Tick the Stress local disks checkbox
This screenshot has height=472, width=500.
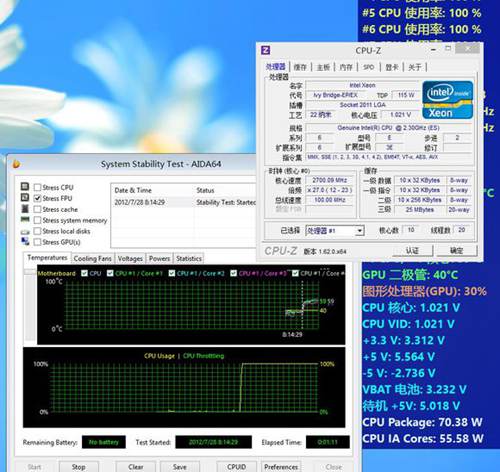click(37, 231)
